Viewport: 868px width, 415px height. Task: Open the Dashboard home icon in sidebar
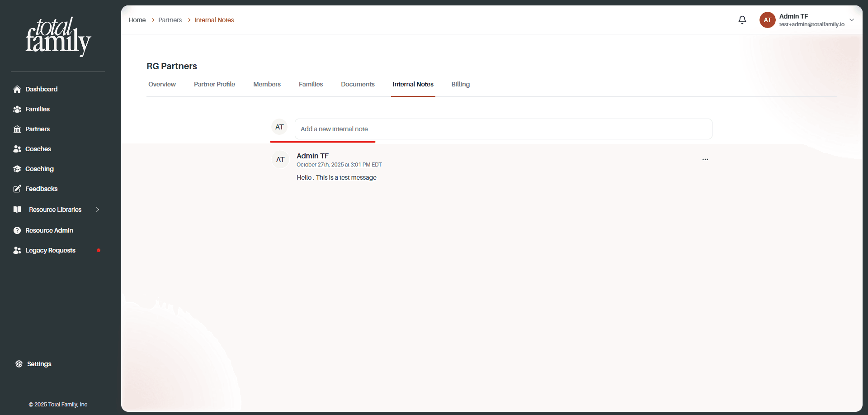coord(17,89)
